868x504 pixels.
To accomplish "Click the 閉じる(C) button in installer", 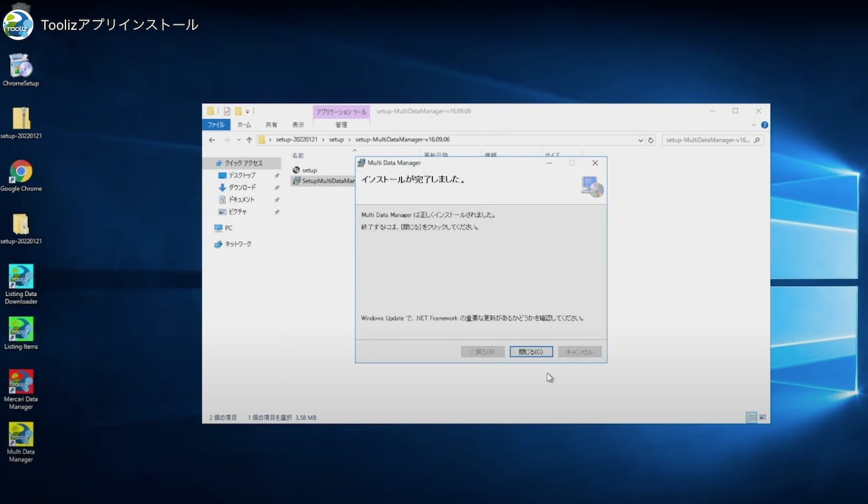I will [x=531, y=352].
